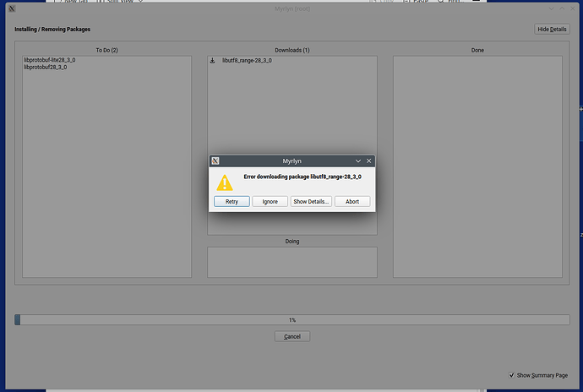The image size is (583, 392).
Task: Open Show Details for the download error
Action: (311, 202)
